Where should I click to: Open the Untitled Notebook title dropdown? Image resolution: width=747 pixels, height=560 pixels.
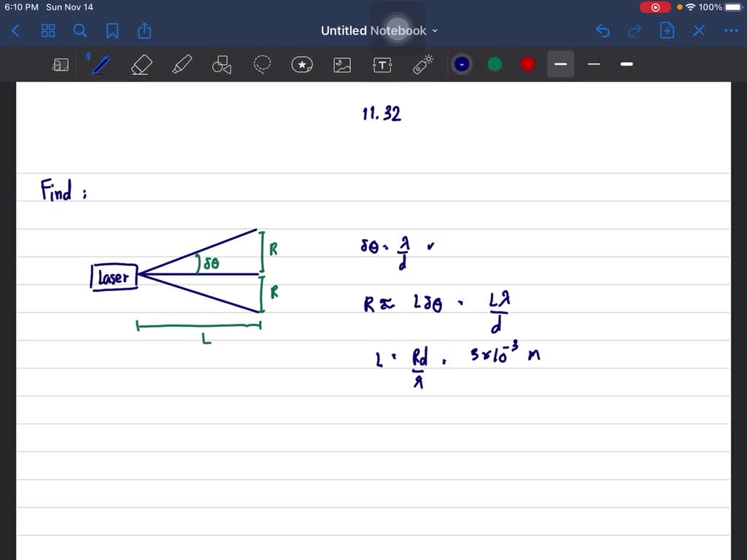point(435,31)
